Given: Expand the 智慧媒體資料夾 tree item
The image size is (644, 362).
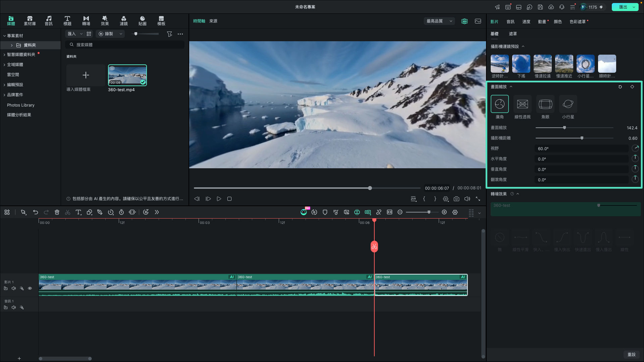Looking at the screenshot, I should click(4, 55).
